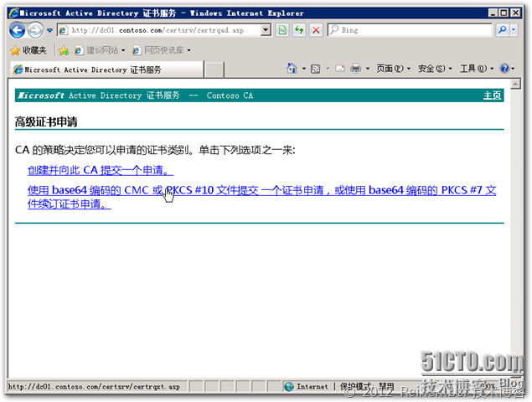The height and width of the screenshot is (402, 532).
Task: Expand the address bar history dropdown
Action: pyautogui.click(x=266, y=30)
